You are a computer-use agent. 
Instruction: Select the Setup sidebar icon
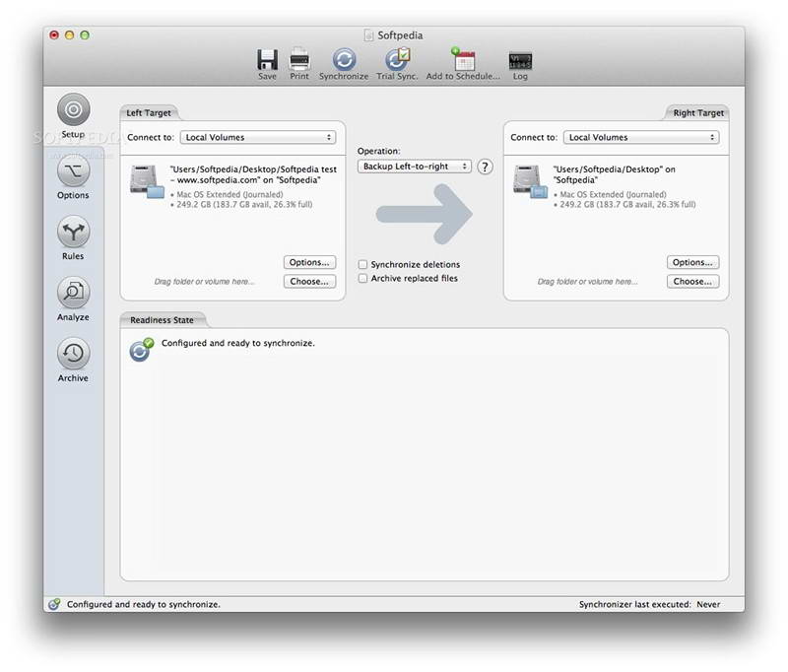point(73,109)
